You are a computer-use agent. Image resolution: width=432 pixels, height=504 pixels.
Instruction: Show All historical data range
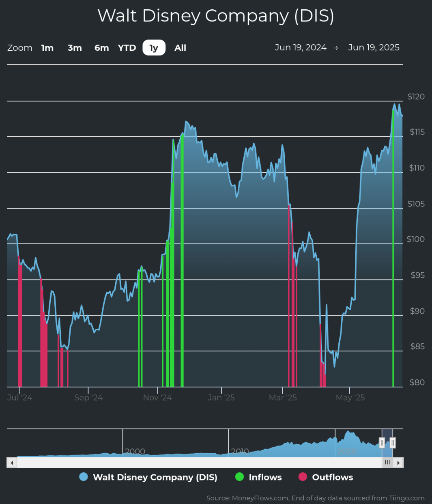pos(180,48)
